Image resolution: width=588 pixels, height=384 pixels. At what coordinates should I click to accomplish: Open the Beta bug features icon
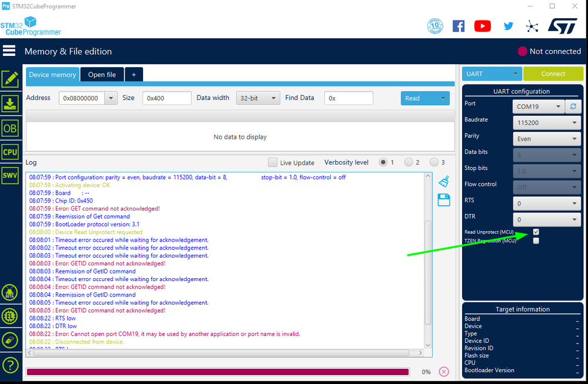(10, 292)
